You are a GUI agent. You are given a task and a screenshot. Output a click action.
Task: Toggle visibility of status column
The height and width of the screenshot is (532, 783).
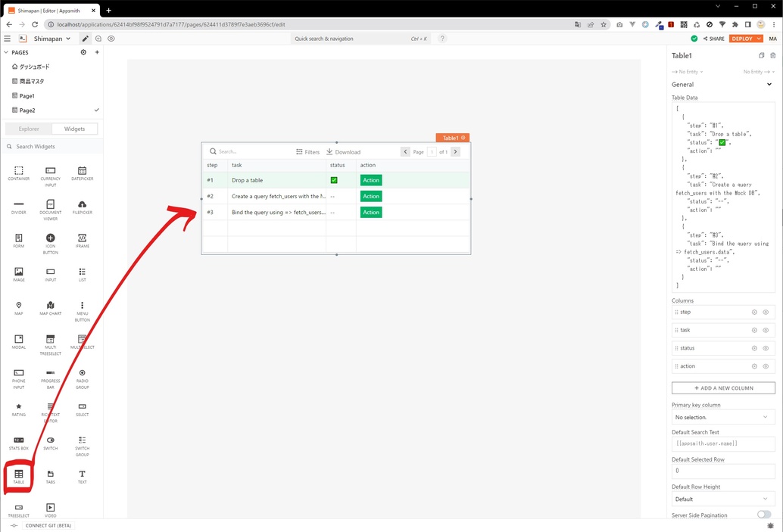[x=766, y=348]
